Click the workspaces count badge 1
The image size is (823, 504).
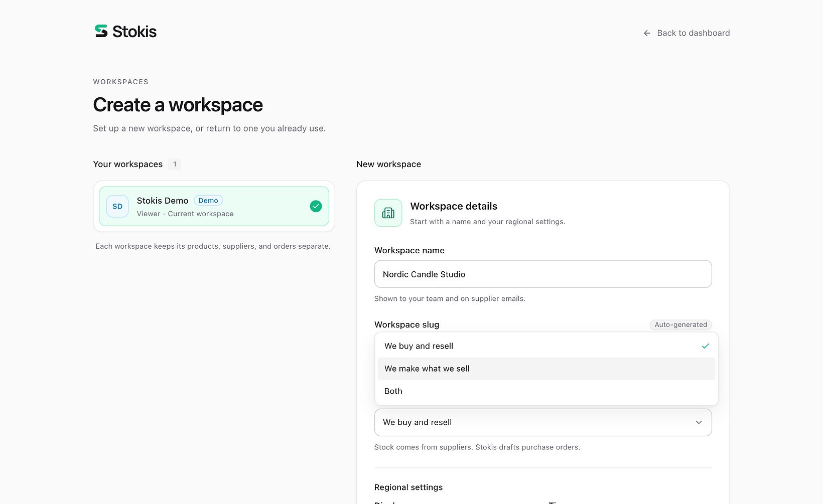pos(175,164)
